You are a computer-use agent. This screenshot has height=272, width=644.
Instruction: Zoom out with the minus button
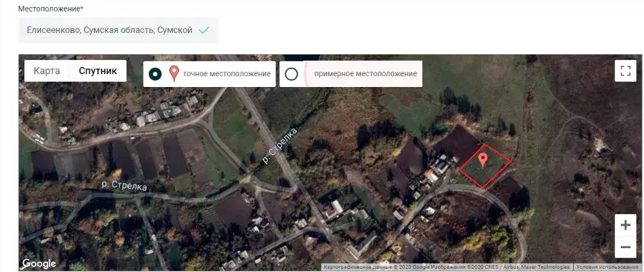coord(625,247)
